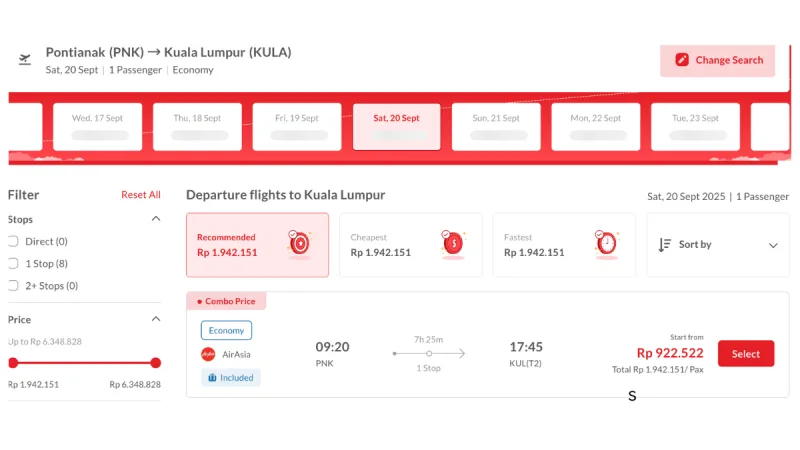This screenshot has width=800, height=450.
Task: Open the Sort by dropdown
Action: (718, 245)
